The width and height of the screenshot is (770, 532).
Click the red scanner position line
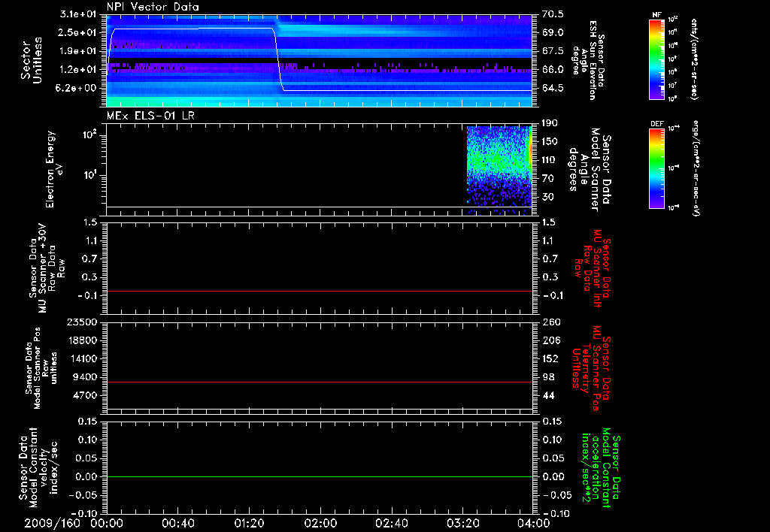pyautogui.click(x=320, y=382)
